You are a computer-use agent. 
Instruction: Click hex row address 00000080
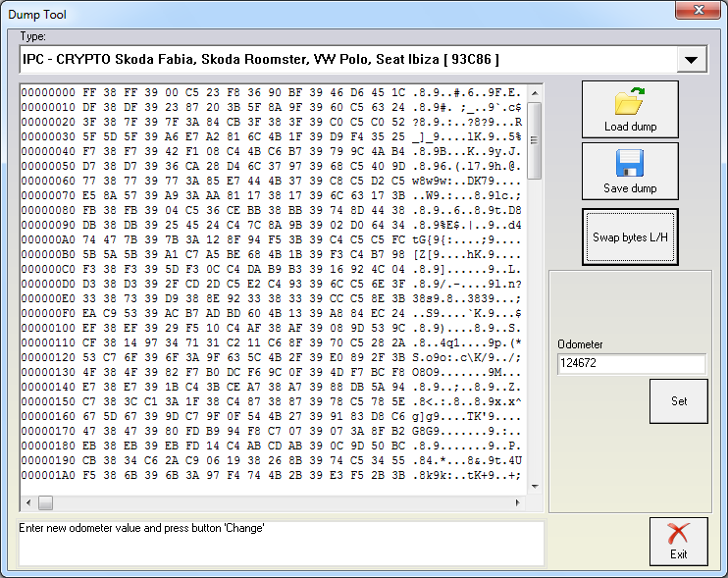click(48, 210)
